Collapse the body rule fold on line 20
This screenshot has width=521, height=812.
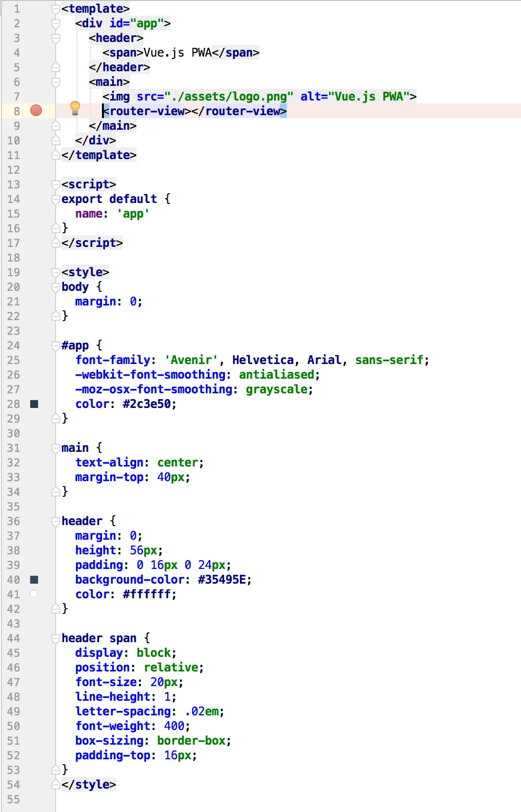[56, 287]
